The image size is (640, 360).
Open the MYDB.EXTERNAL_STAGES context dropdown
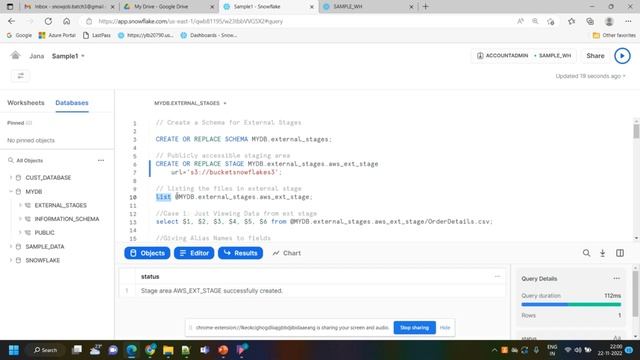tap(190, 103)
